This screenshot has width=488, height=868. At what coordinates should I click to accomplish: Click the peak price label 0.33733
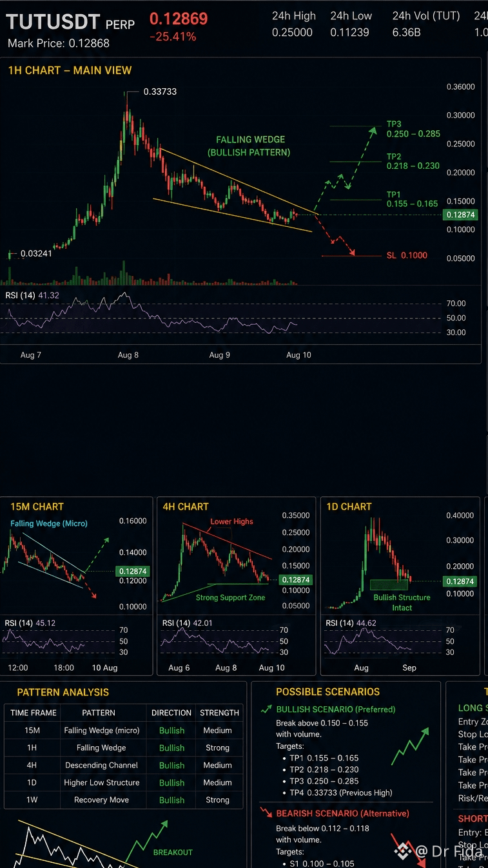[160, 92]
